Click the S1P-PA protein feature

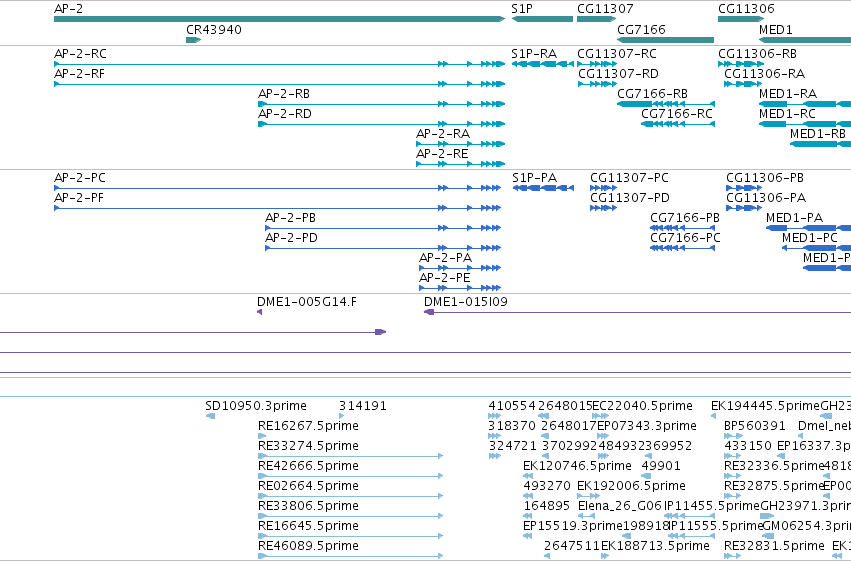(543, 188)
